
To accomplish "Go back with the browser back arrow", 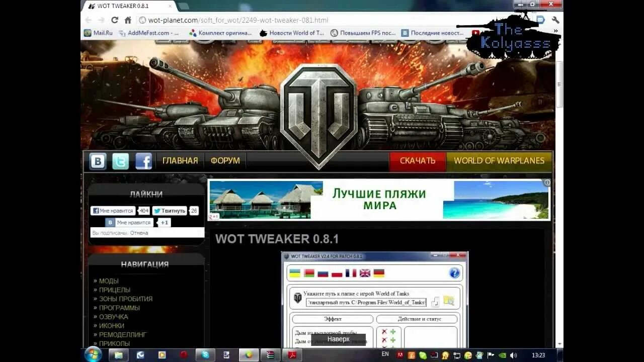I will click(x=89, y=20).
